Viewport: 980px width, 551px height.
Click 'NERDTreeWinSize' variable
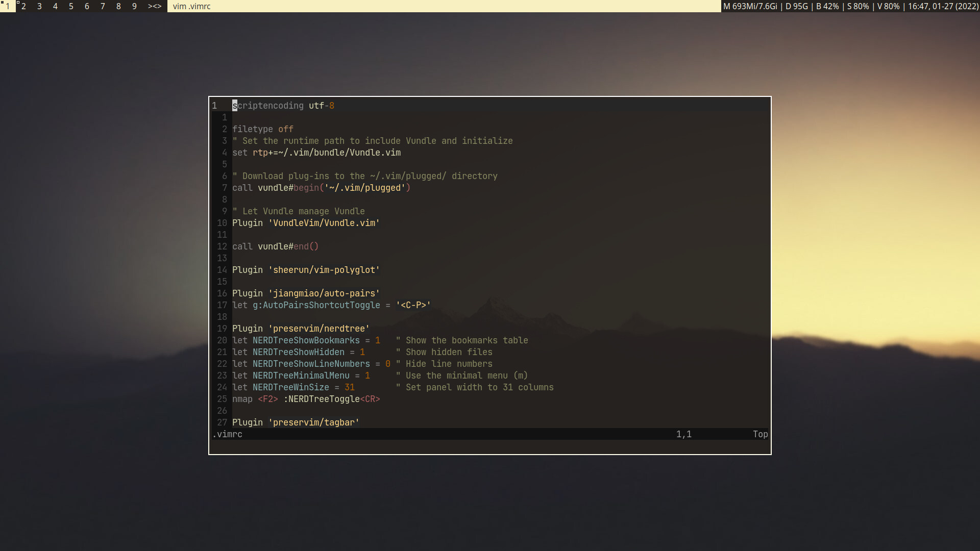pyautogui.click(x=291, y=387)
